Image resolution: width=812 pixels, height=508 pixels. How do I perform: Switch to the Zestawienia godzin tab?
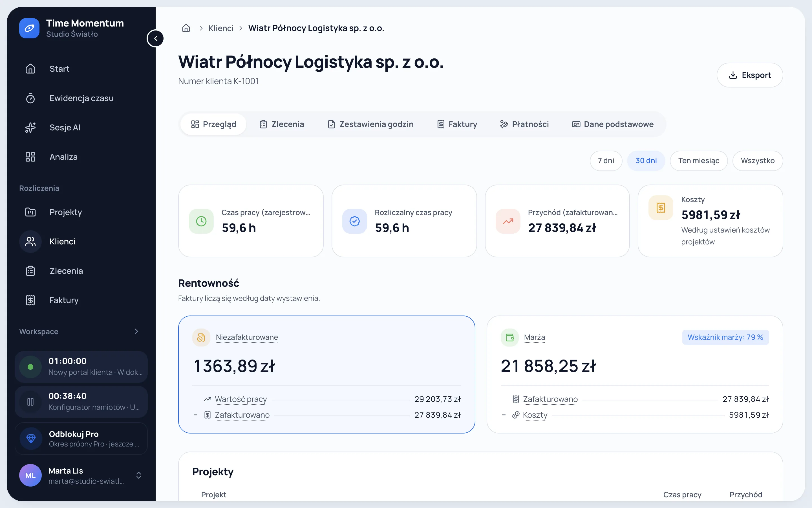[x=370, y=124]
